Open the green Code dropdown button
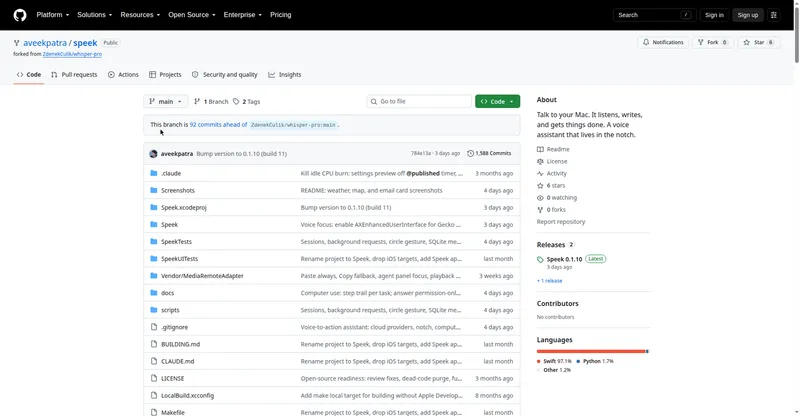Image resolution: width=800 pixels, height=416 pixels. click(x=497, y=102)
